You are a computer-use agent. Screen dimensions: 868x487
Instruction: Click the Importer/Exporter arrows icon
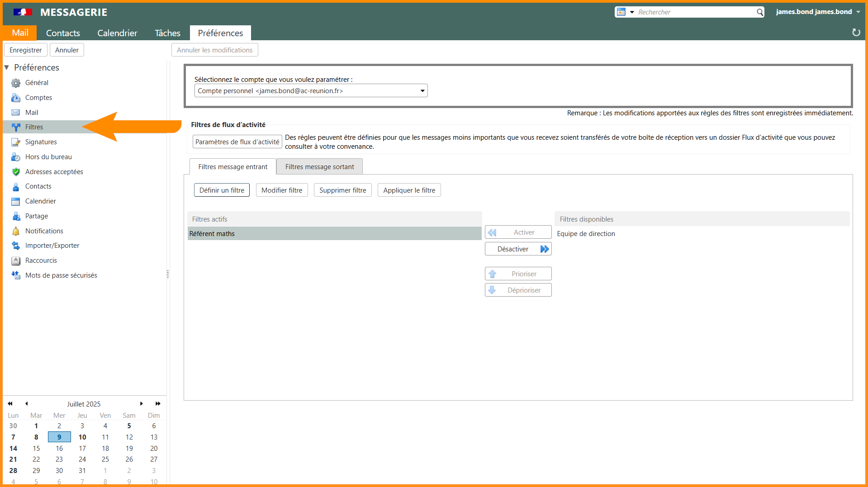click(16, 246)
